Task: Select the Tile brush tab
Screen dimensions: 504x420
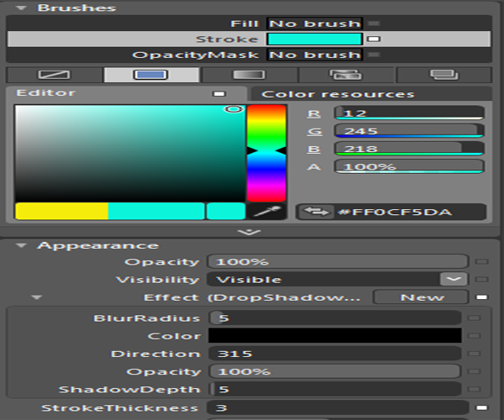Action: 346,75
